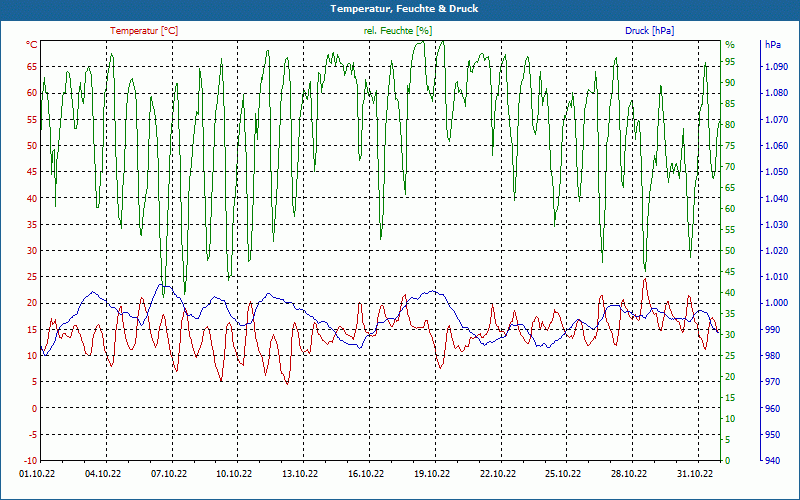Click the % unit label on humidity axis
The height and width of the screenshot is (500, 800).
click(x=730, y=45)
